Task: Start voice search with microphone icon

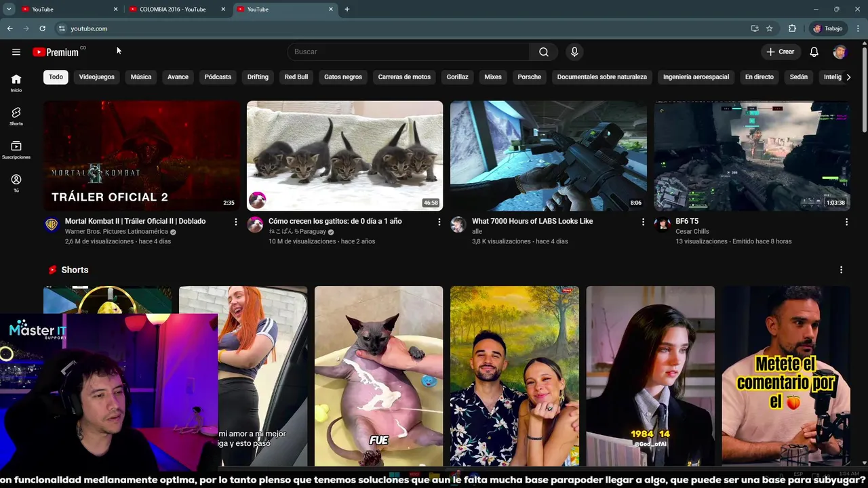Action: tap(574, 52)
